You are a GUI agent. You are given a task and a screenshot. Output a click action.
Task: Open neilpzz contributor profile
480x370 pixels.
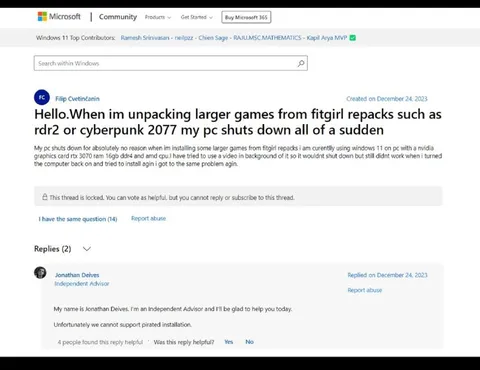[x=184, y=38]
